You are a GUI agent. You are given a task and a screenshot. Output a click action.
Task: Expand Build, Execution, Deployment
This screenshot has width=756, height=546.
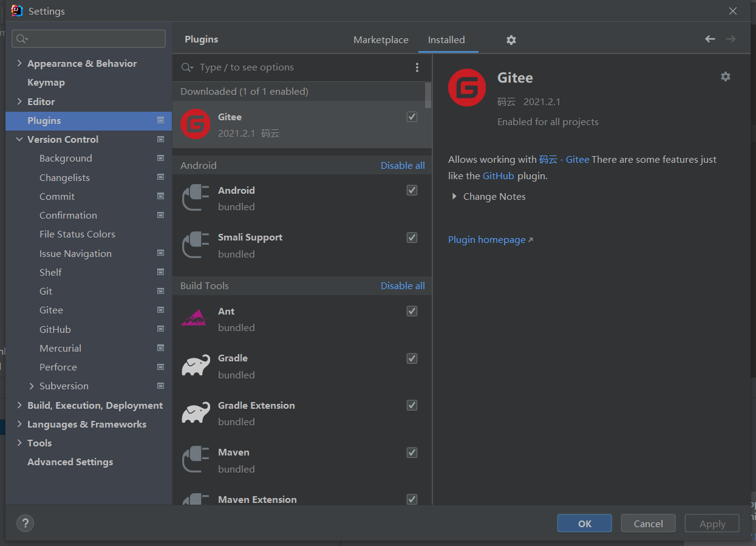click(19, 405)
